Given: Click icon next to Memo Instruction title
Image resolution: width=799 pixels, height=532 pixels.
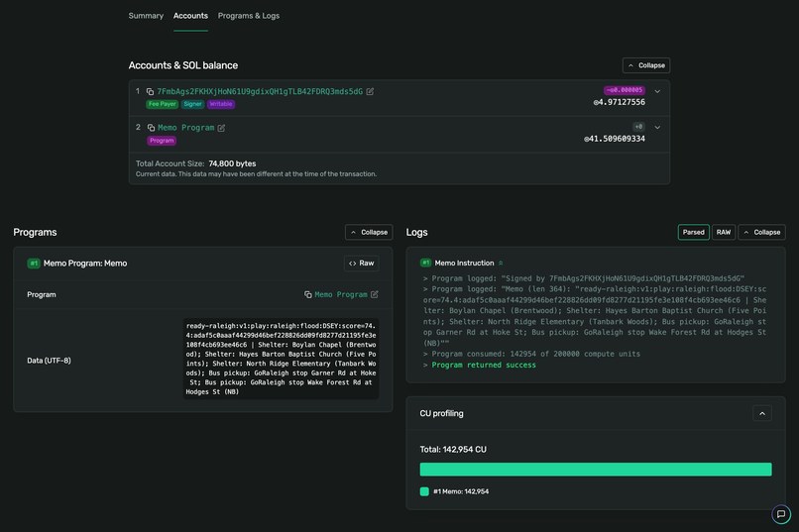Looking at the screenshot, I should (501, 264).
